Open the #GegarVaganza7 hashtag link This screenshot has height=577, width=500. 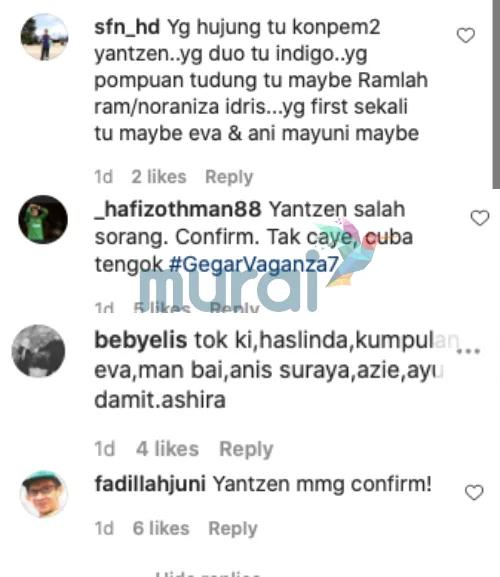coord(253,264)
